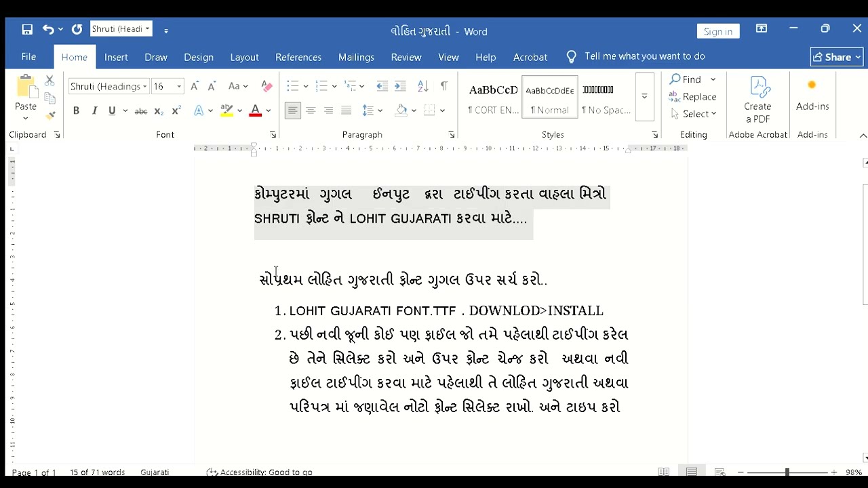868x488 pixels.
Task: Open the line spacing dropdown
Action: point(373,110)
